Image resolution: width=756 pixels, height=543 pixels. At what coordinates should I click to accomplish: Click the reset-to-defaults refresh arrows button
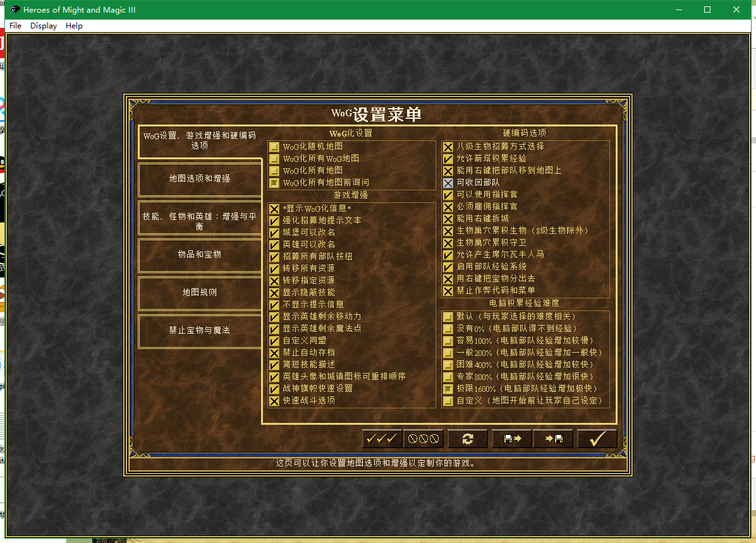point(468,438)
